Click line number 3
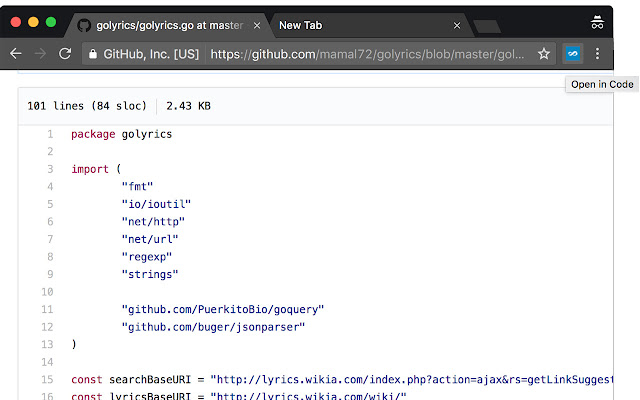The width and height of the screenshot is (640, 400). point(50,169)
